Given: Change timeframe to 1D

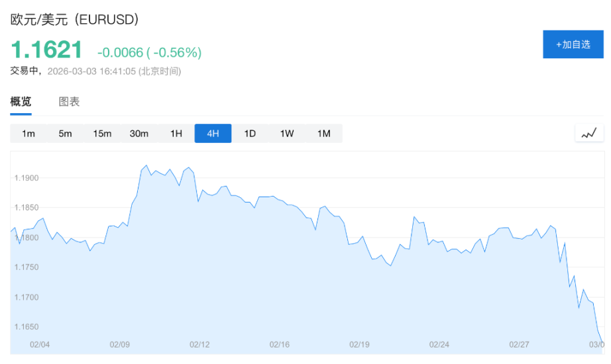Looking at the screenshot, I should [x=250, y=134].
